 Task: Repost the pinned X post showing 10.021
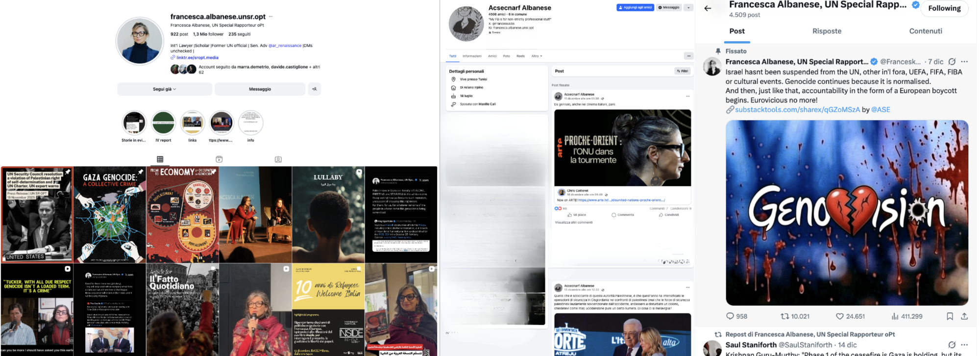(x=795, y=316)
